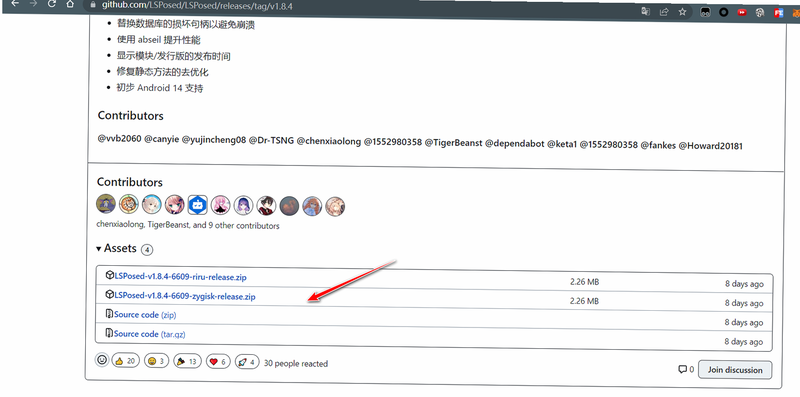Click 'chenxiaolong, TigerBeanst, and 9 other contributors' text

(x=188, y=225)
